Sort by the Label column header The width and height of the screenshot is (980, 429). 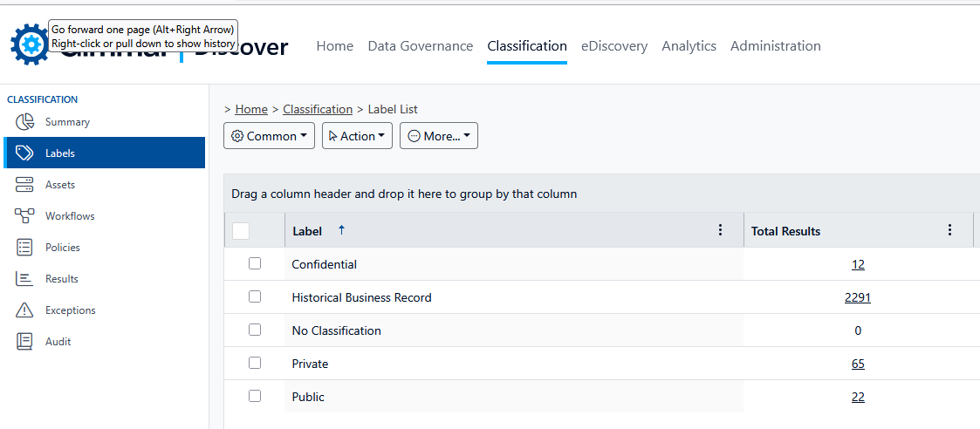307,231
